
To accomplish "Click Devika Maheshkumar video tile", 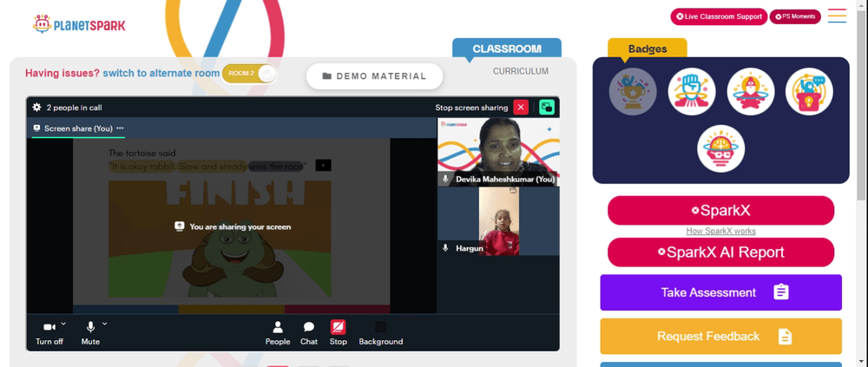I will click(x=498, y=152).
